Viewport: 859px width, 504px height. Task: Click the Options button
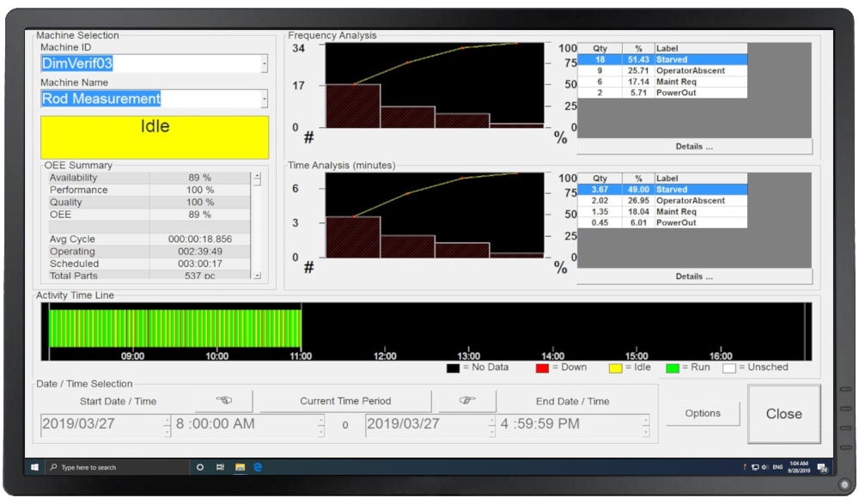coord(703,413)
